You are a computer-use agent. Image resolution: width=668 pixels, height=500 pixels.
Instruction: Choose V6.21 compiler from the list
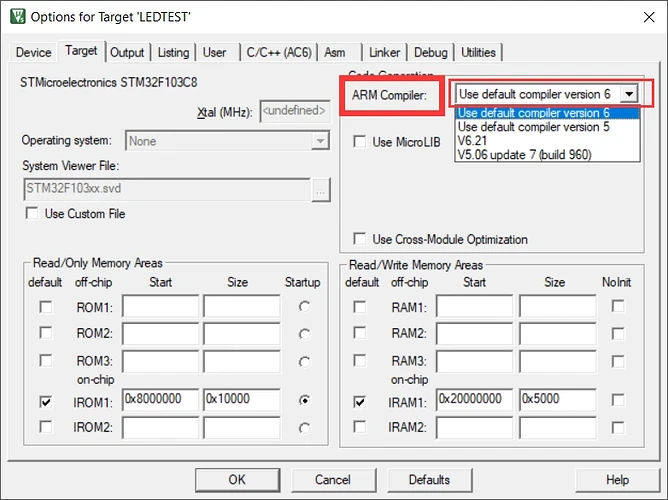[x=473, y=141]
